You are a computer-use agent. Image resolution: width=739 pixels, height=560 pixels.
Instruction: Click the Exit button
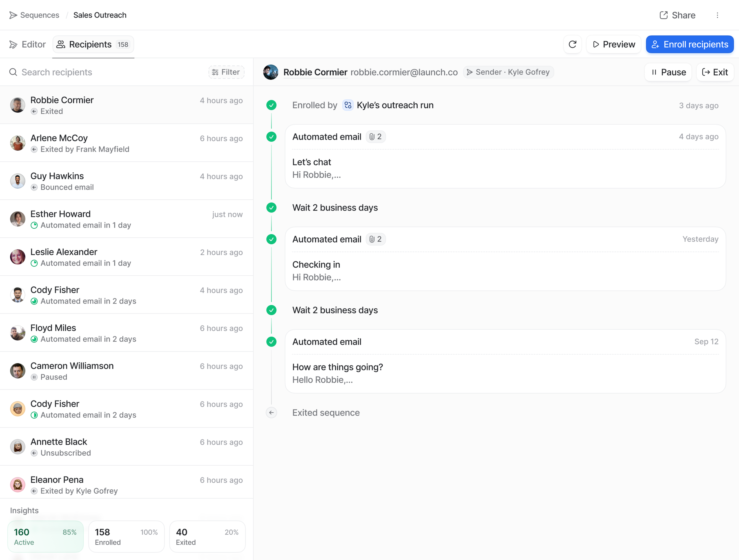[715, 72]
